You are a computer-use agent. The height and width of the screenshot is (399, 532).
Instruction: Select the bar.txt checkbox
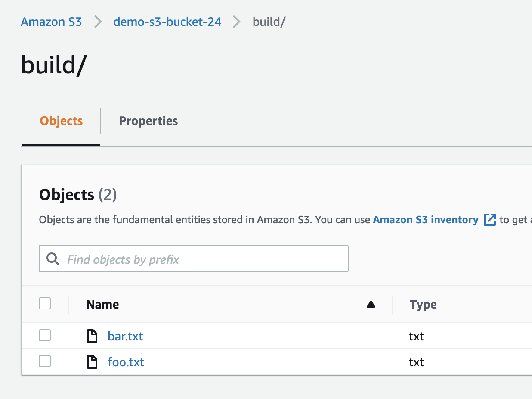click(x=45, y=336)
